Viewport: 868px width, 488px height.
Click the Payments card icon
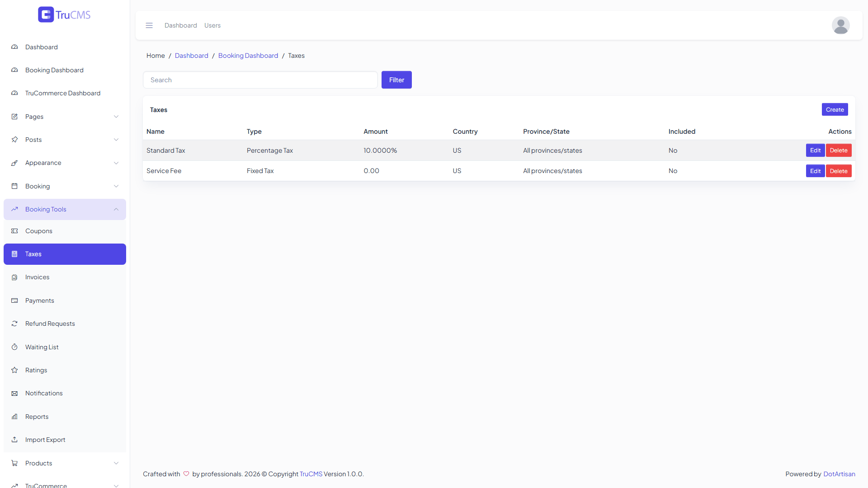[14, 300]
